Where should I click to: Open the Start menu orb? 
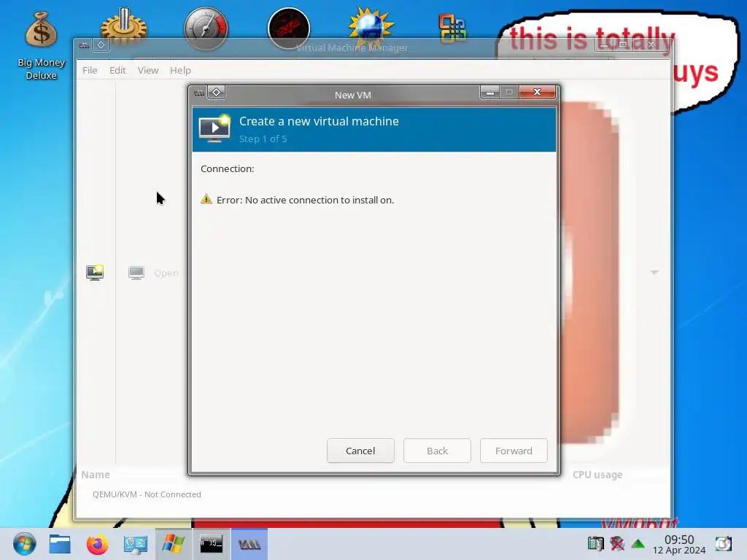24,544
